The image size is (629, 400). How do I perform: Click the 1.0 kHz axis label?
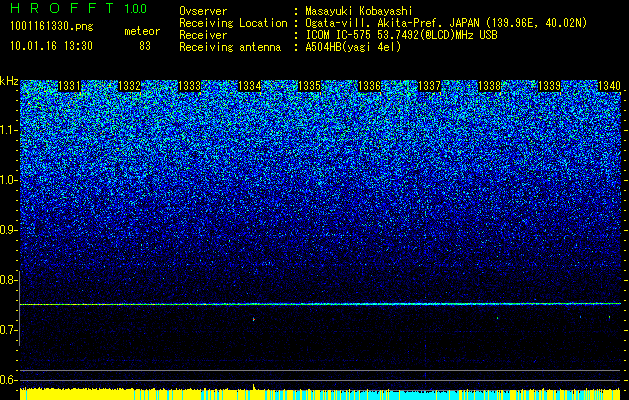tap(7, 180)
